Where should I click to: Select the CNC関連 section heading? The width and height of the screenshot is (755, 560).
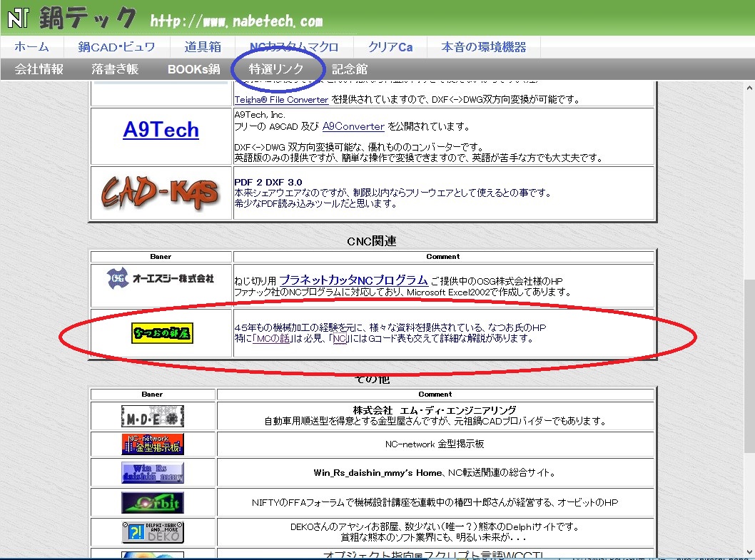pos(372,240)
